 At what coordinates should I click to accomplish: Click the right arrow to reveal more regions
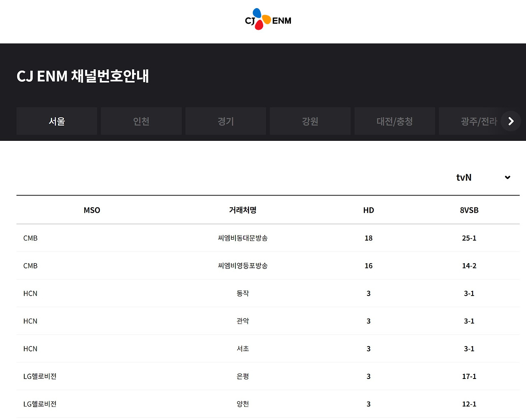point(510,121)
